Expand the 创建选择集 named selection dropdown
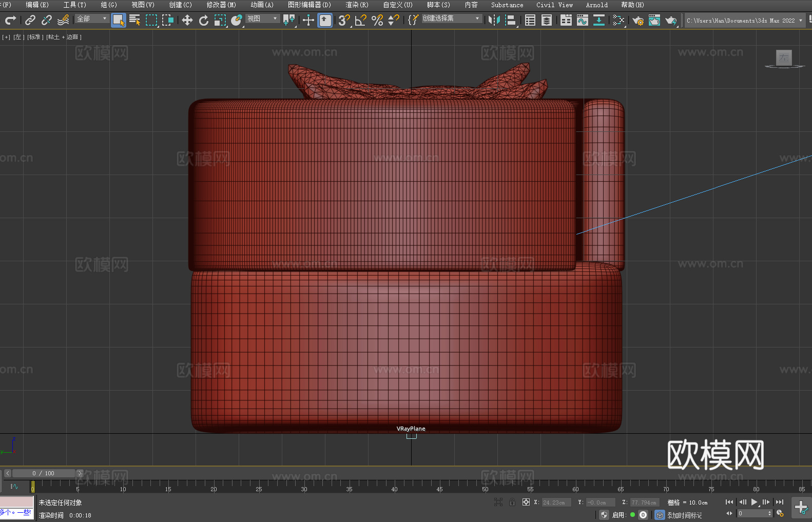 click(451, 19)
